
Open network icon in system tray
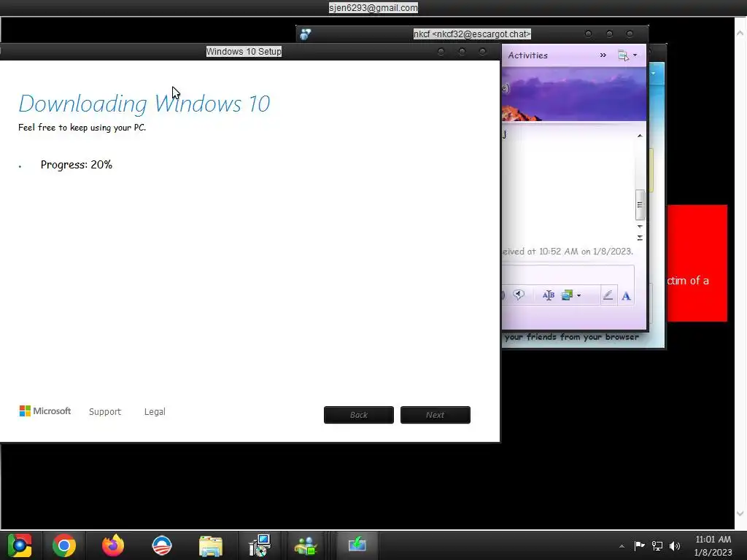point(657,545)
